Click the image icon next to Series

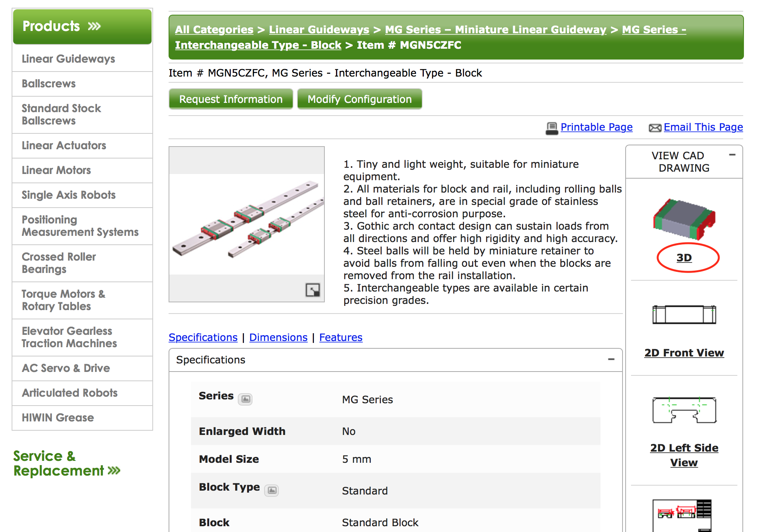(245, 399)
